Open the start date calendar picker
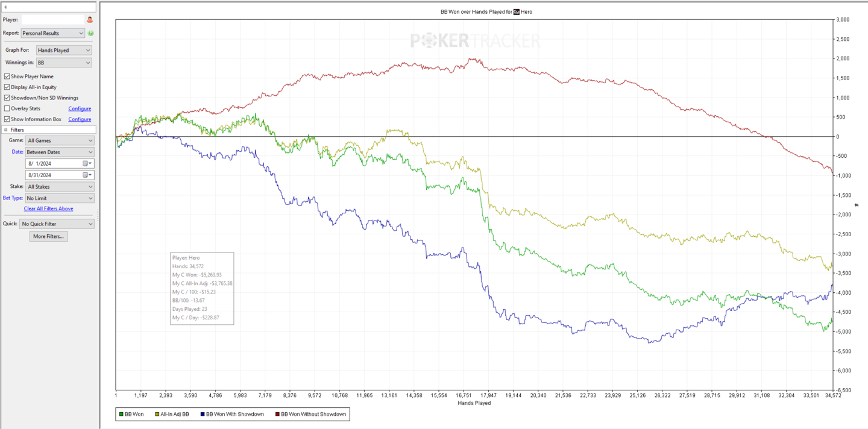This screenshot has height=429, width=868. [86, 164]
